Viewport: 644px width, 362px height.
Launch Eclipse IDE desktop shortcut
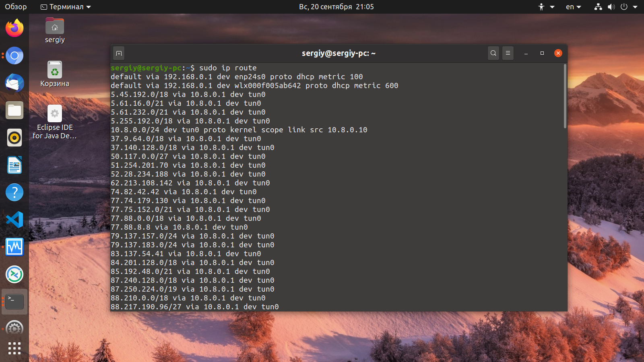[x=55, y=122]
